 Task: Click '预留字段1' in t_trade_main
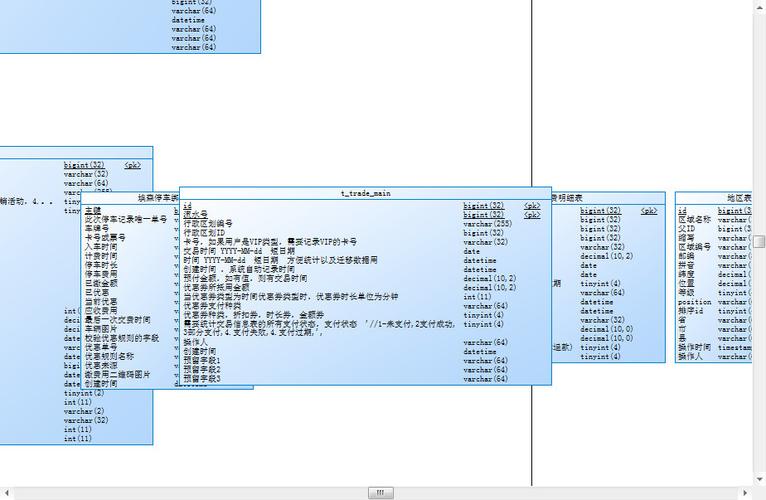(x=202, y=361)
